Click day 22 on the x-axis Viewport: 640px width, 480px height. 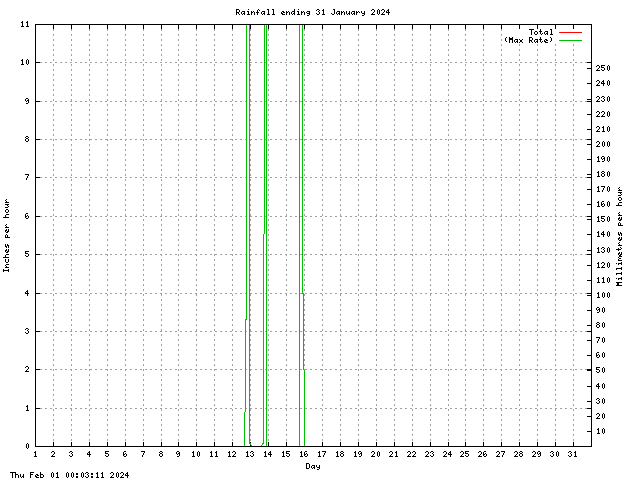coord(411,454)
